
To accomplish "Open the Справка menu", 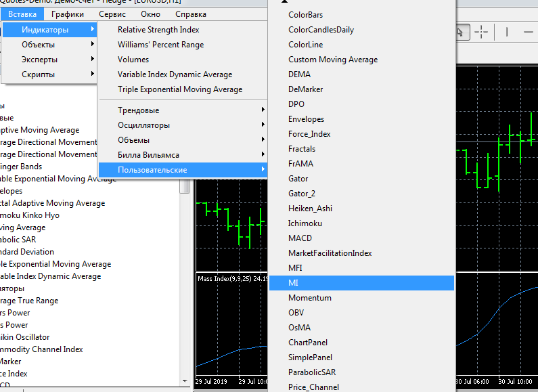I will [x=191, y=14].
